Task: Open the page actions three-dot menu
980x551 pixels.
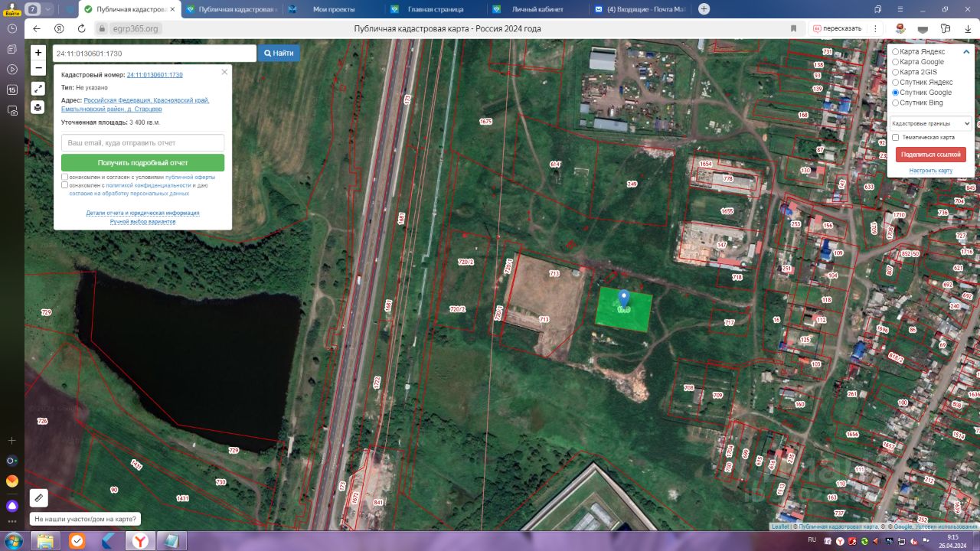Action: (x=874, y=28)
